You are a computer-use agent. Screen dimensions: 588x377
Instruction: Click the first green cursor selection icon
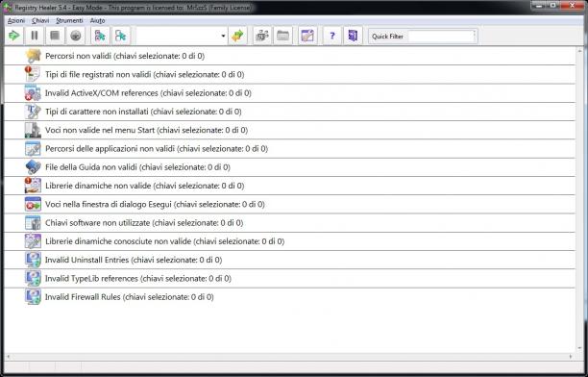pos(100,36)
